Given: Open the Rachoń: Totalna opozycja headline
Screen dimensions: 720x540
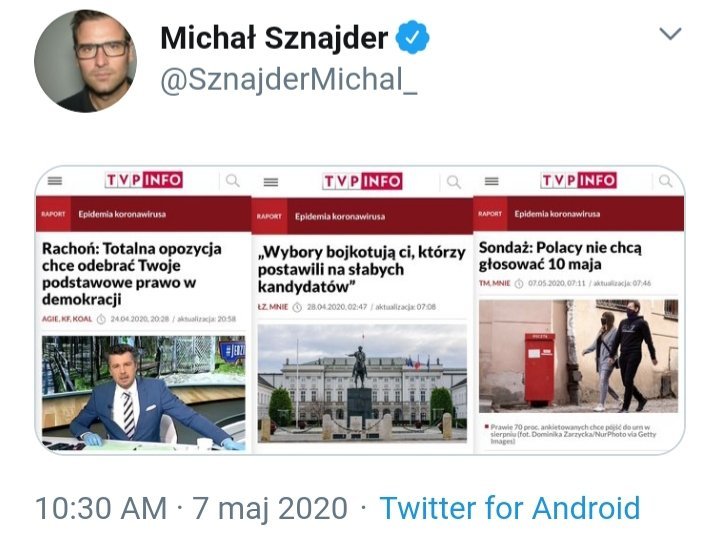Looking at the screenshot, I should point(133,273).
